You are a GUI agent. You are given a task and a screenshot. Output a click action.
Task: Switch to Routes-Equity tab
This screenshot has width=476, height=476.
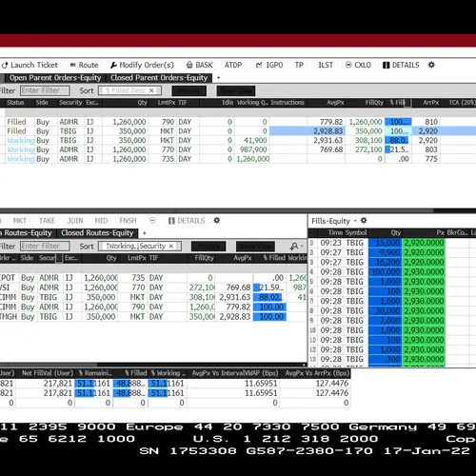click(28, 233)
